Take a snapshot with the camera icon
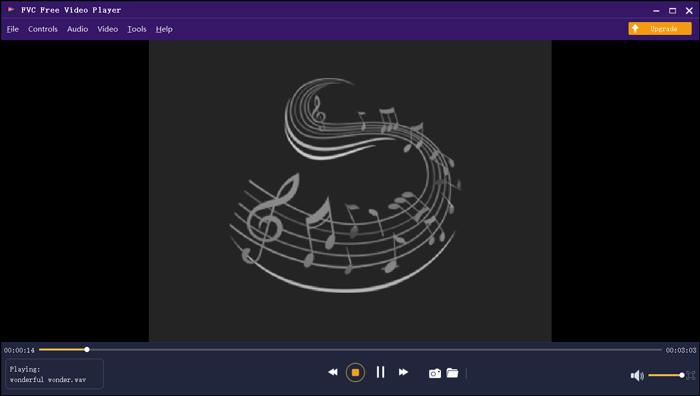 (435, 373)
